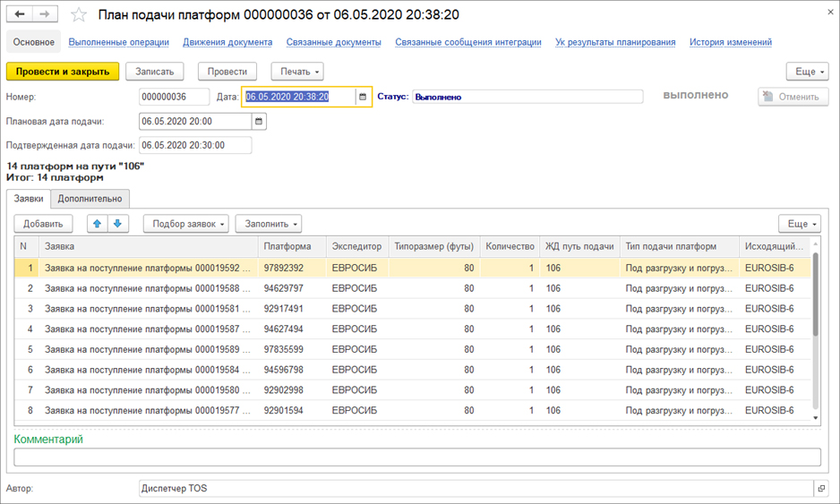
Task: Go forward with the right arrow
Action: click(45, 14)
